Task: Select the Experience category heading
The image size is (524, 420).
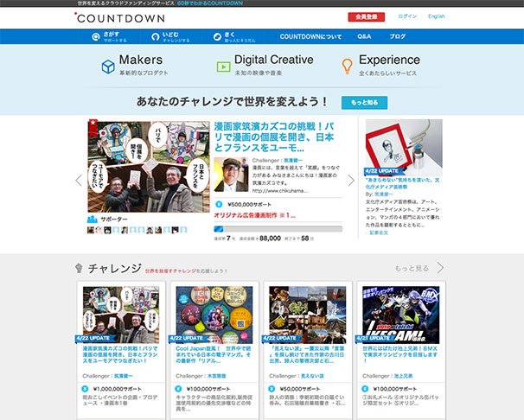Action: 389,60
